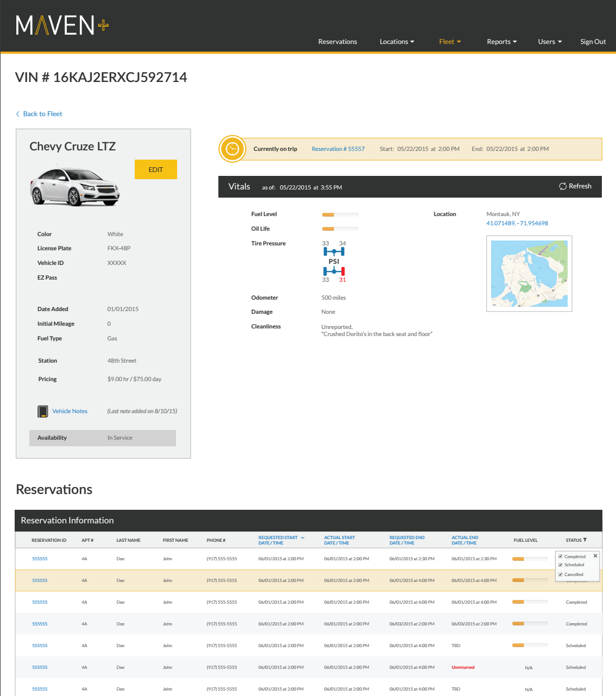Screen dimensions: 616x696
Task: Click Sign Out in navigation bar
Action: click(593, 42)
